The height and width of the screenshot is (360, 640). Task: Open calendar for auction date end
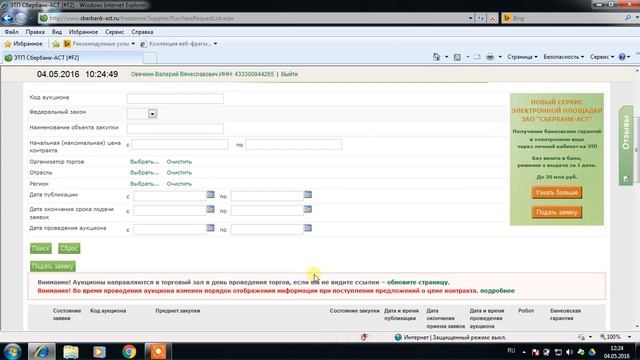(x=308, y=228)
